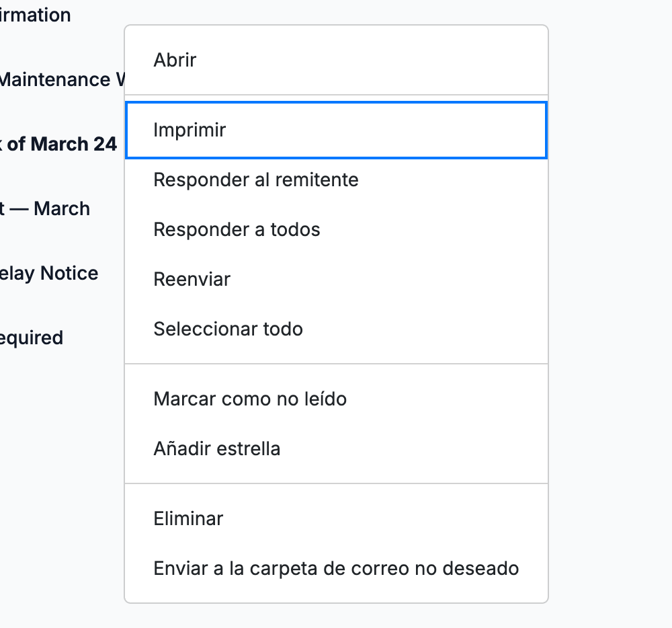Open the 'elay Notice' email
The width and height of the screenshot is (672, 628).
tap(49, 274)
